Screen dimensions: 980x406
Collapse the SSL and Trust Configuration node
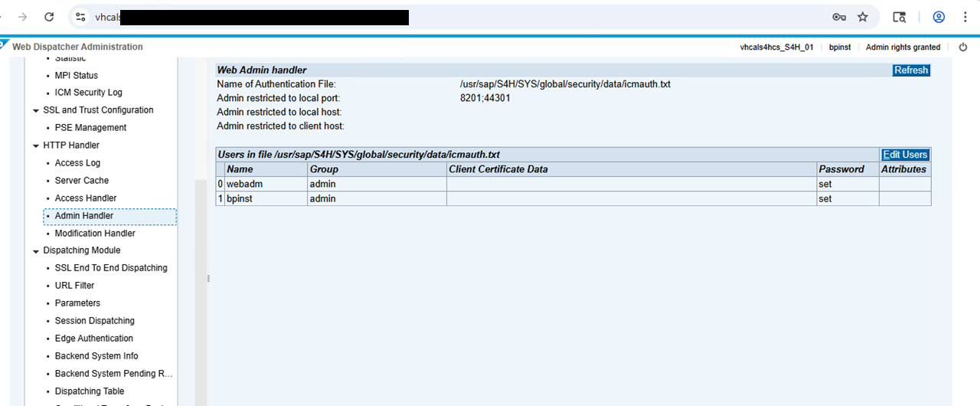[x=36, y=110]
